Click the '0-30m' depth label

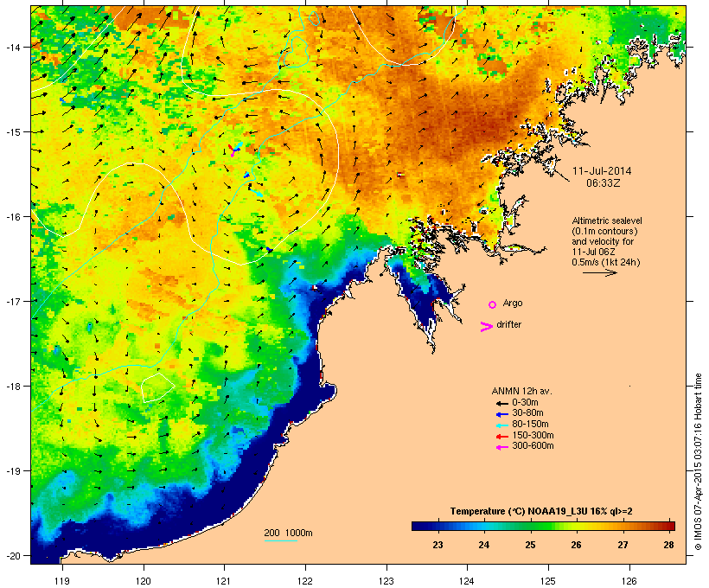tap(525, 403)
